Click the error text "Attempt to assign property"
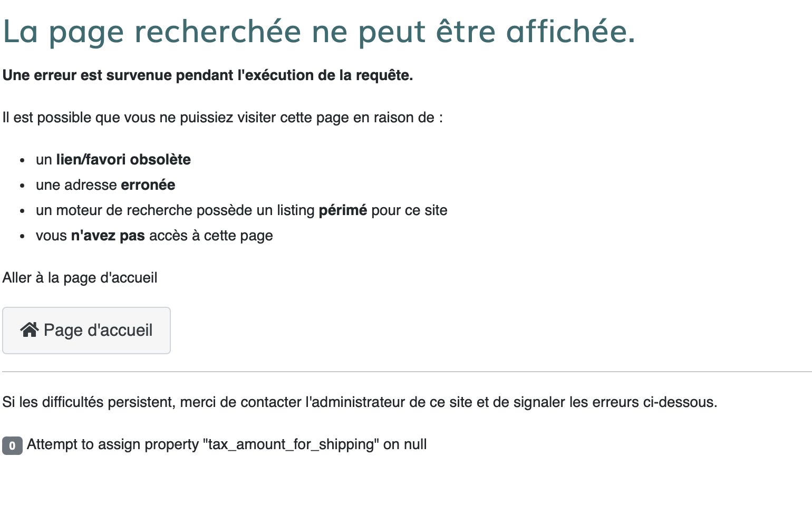This screenshot has width=812, height=524. 113,444
